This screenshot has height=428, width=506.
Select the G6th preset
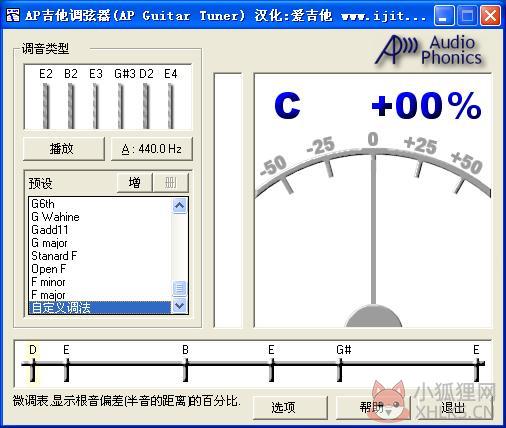(x=100, y=204)
